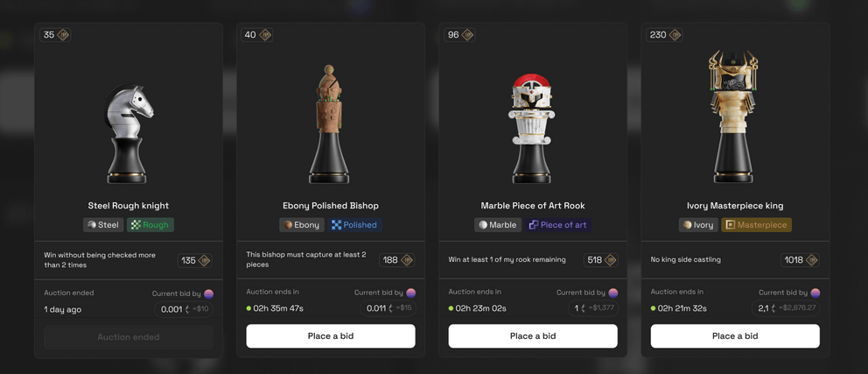Viewport: 868px width, 374px height.
Task: Open the Ebony Polished Bishop image
Action: pyautogui.click(x=330, y=124)
